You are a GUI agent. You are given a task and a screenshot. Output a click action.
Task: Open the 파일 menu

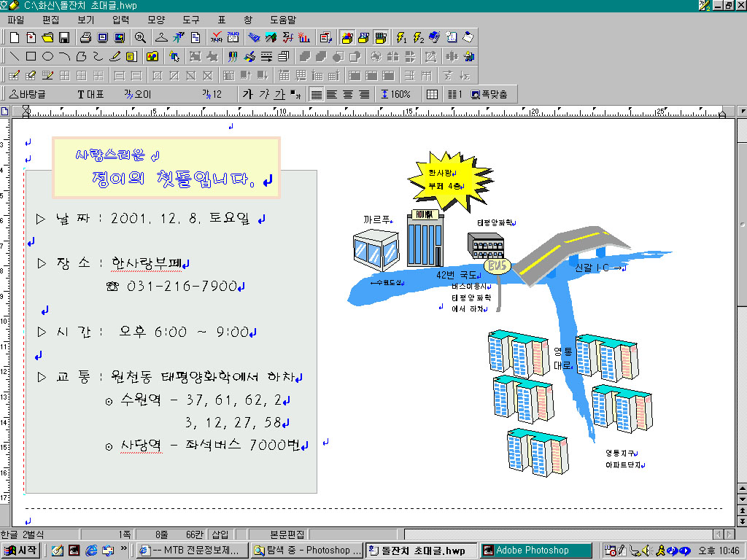coord(15,20)
